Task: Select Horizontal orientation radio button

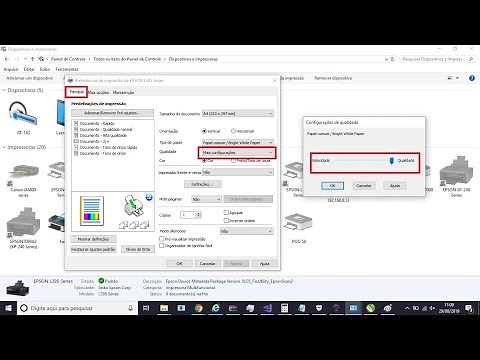Action: click(233, 131)
